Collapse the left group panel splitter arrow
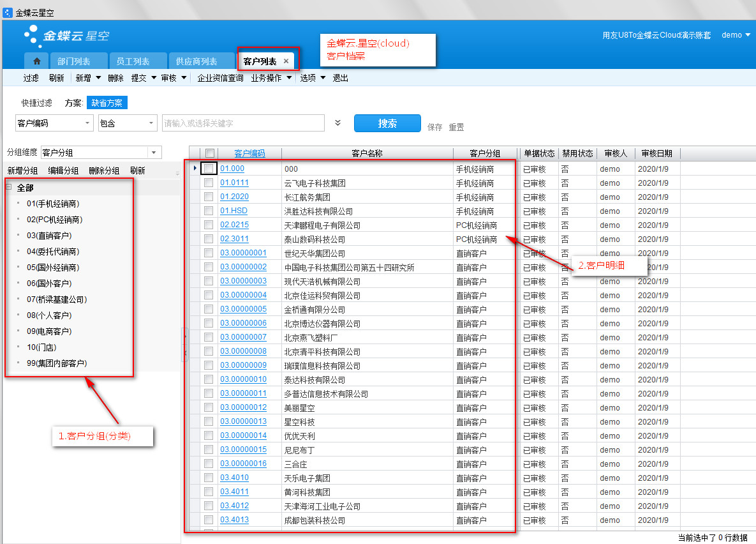This screenshot has height=544, width=756. click(185, 352)
